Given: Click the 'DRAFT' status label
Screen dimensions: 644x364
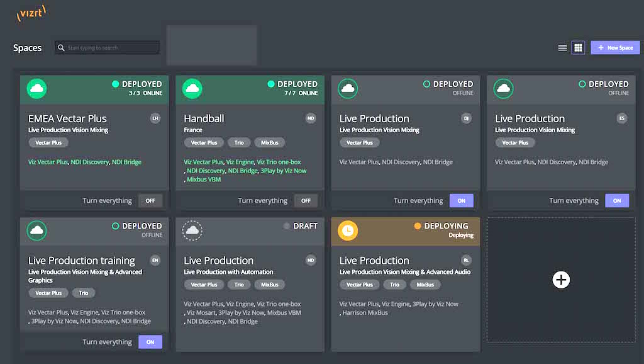Looking at the screenshot, I should (305, 226).
